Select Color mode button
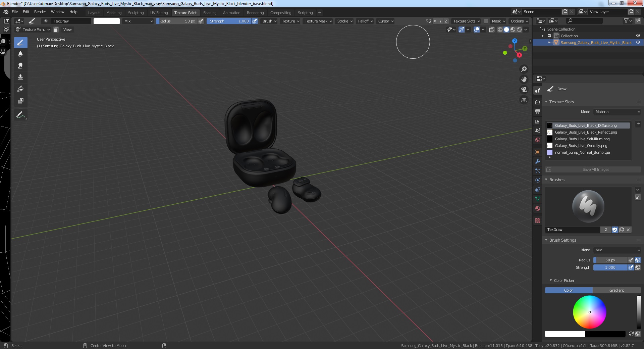Viewport: 644px width, 349px height. coord(569,290)
